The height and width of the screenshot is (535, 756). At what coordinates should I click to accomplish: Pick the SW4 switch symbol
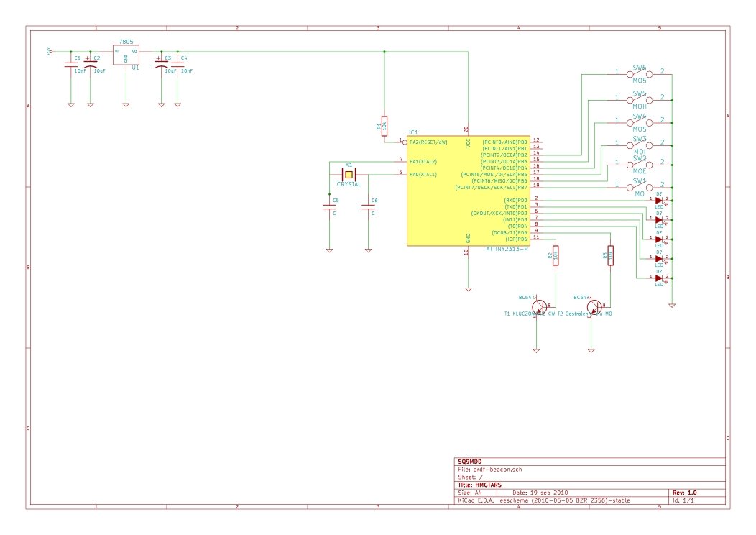639,120
